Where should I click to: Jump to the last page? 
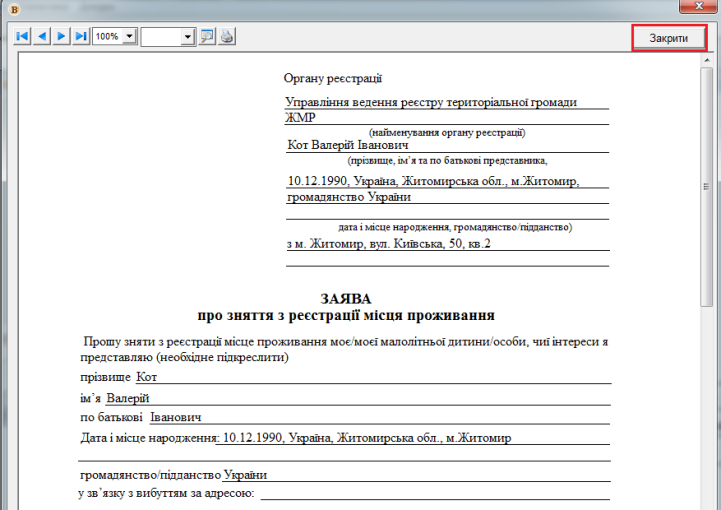coord(81,36)
